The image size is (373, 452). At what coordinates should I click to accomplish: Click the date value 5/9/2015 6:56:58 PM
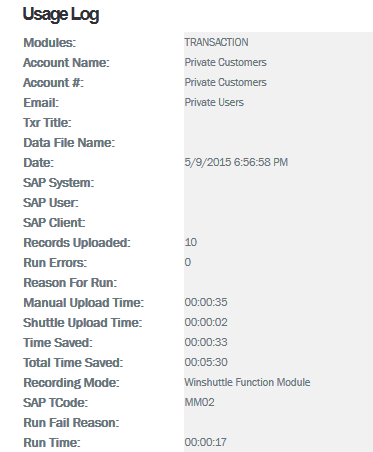pos(236,162)
